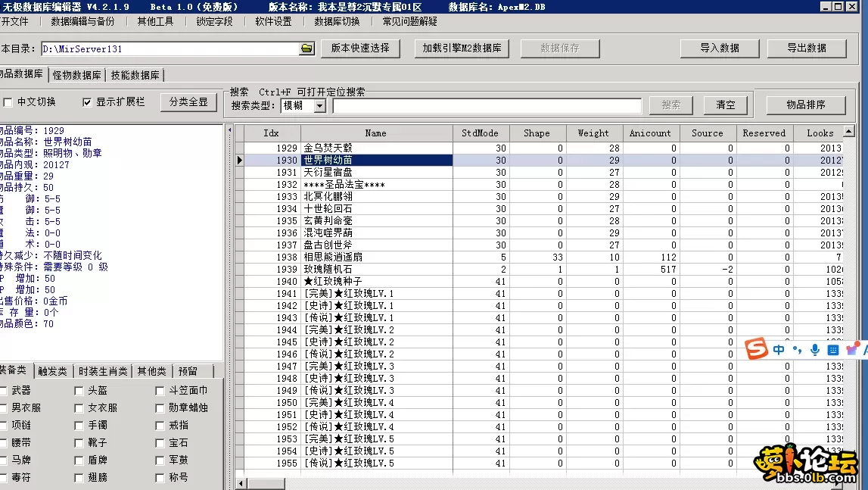Check the 斗笠面巾 checkbox
This screenshot has height=490, width=868.
pyautogui.click(x=160, y=392)
